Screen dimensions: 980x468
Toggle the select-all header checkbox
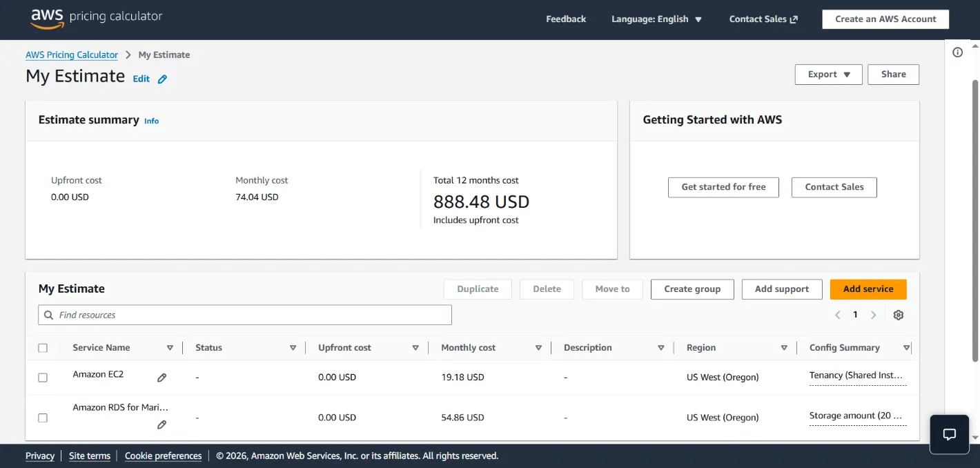tap(43, 348)
